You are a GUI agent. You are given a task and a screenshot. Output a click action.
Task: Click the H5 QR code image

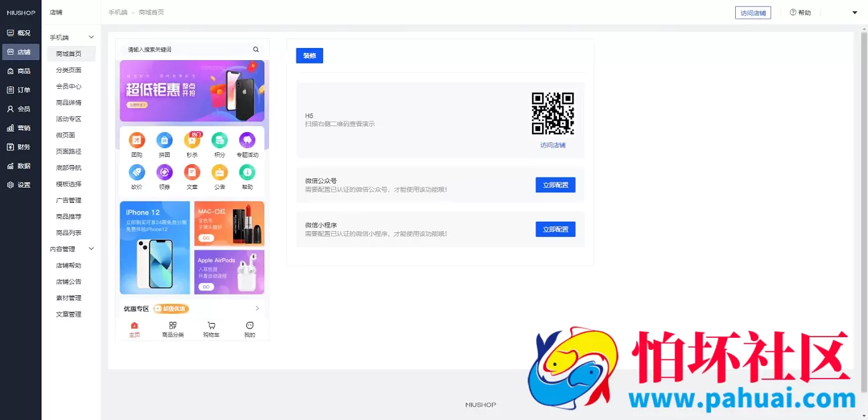point(553,114)
